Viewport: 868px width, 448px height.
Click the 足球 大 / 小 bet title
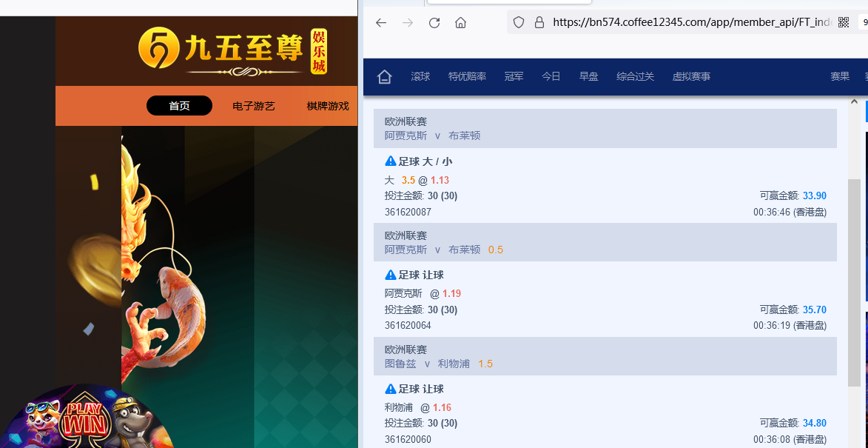click(426, 161)
